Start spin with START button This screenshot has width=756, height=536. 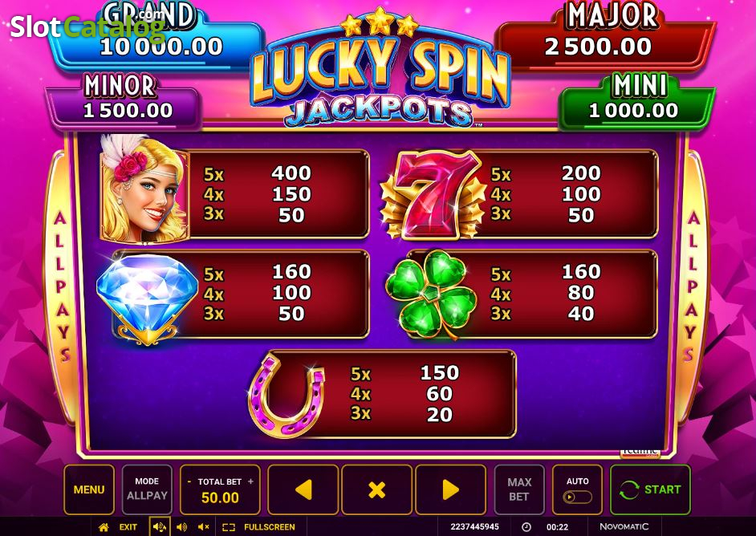click(650, 489)
